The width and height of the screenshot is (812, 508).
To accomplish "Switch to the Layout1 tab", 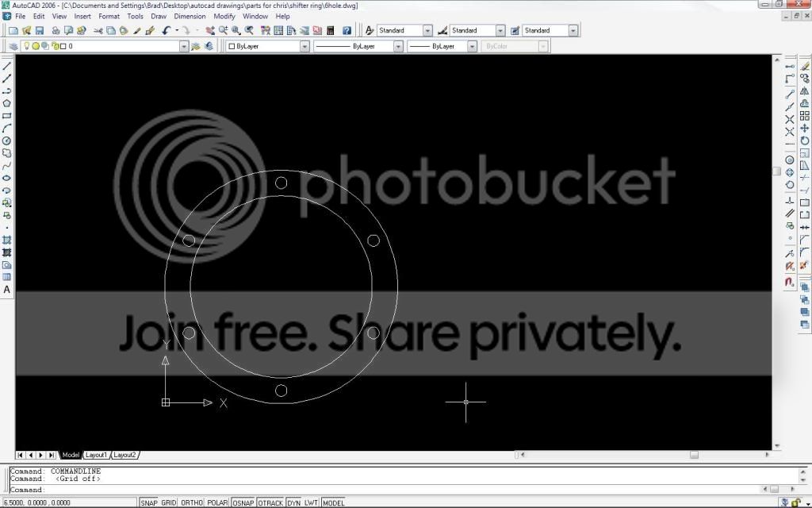I will coord(96,455).
